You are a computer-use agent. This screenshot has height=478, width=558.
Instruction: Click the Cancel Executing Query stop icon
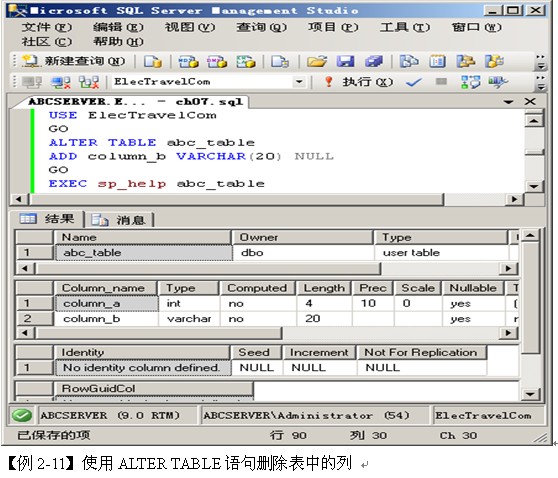(x=441, y=82)
